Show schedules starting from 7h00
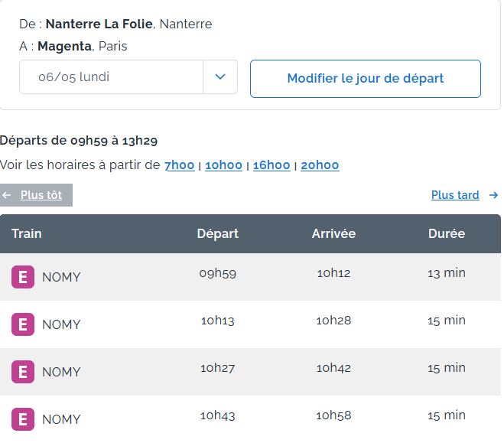Viewport: 504px width, 443px height. point(179,165)
